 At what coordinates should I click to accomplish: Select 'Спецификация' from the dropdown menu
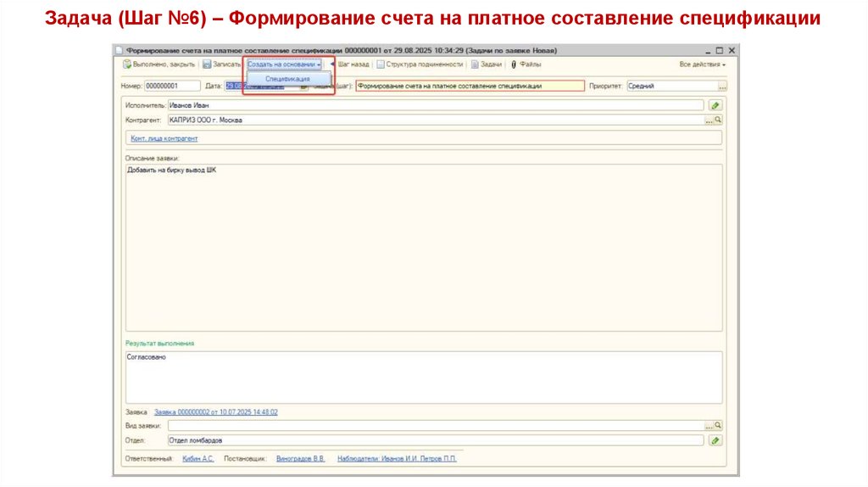click(287, 79)
